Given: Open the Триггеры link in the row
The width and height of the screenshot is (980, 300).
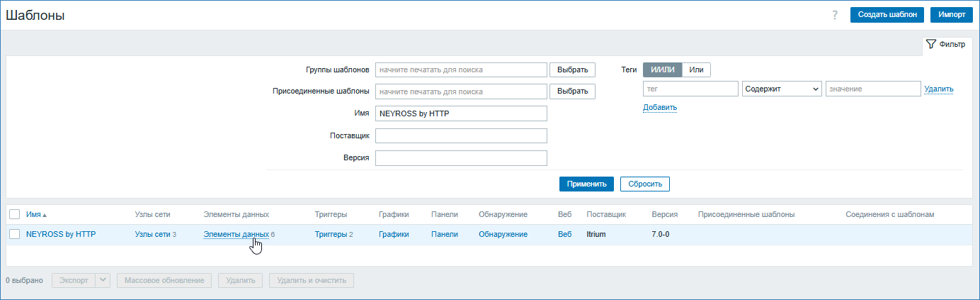Looking at the screenshot, I should tap(330, 234).
